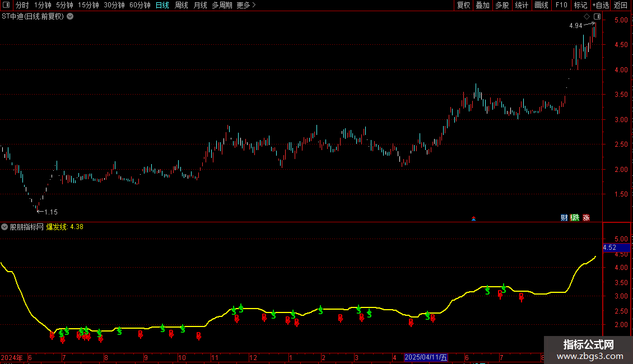Open the 统计 statistics button
Viewport: 633px width, 364px height.
(x=522, y=5)
